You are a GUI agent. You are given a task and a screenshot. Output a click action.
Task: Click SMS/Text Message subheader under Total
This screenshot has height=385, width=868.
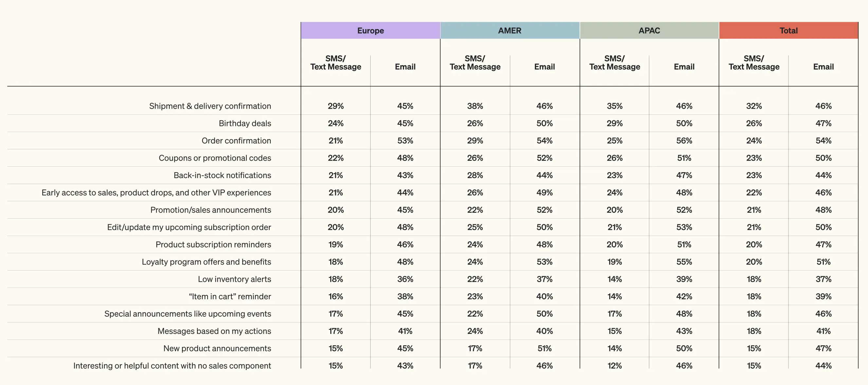pos(754,63)
